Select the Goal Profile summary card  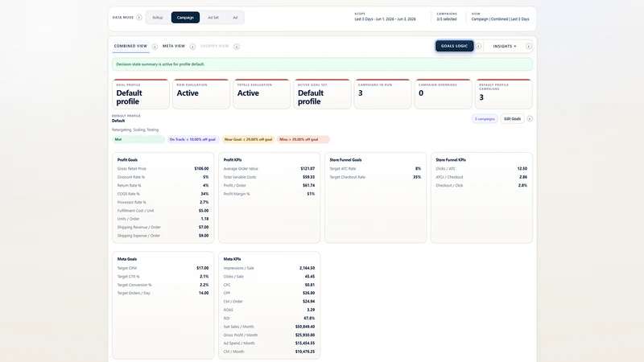pos(140,94)
